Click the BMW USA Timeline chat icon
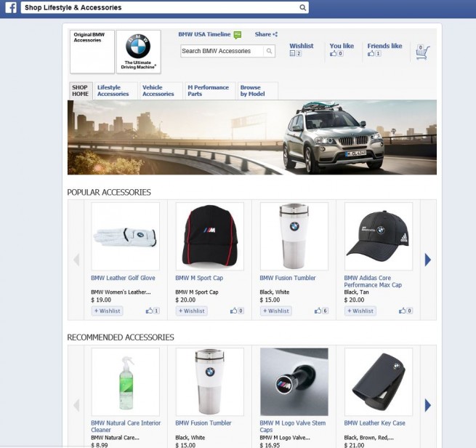This screenshot has height=448, width=476. [x=238, y=35]
